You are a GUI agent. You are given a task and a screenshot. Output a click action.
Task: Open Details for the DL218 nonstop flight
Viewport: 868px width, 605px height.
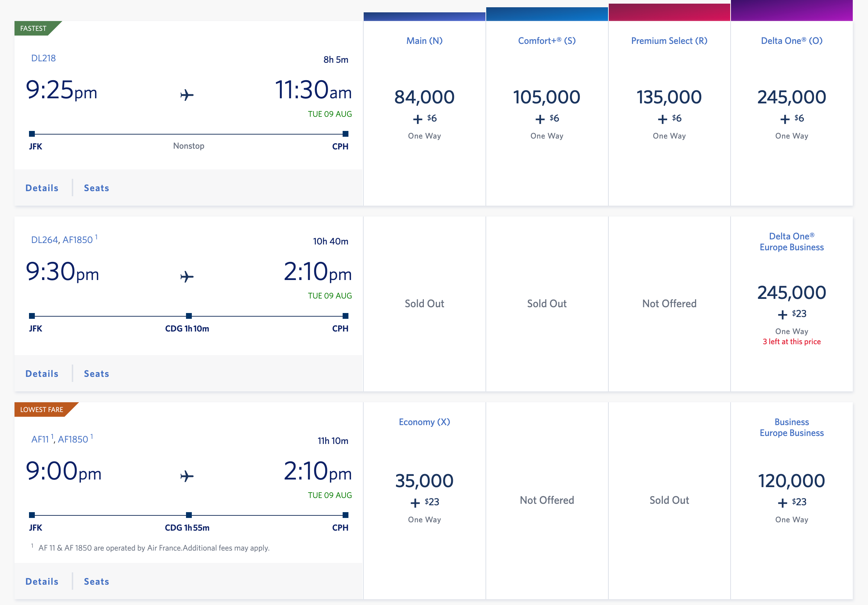(42, 188)
